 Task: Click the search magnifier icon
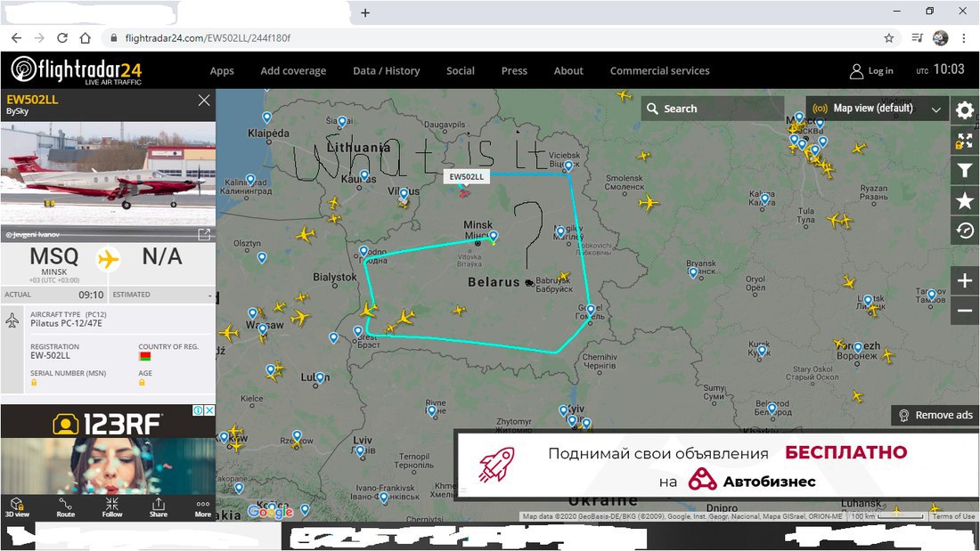pos(652,109)
